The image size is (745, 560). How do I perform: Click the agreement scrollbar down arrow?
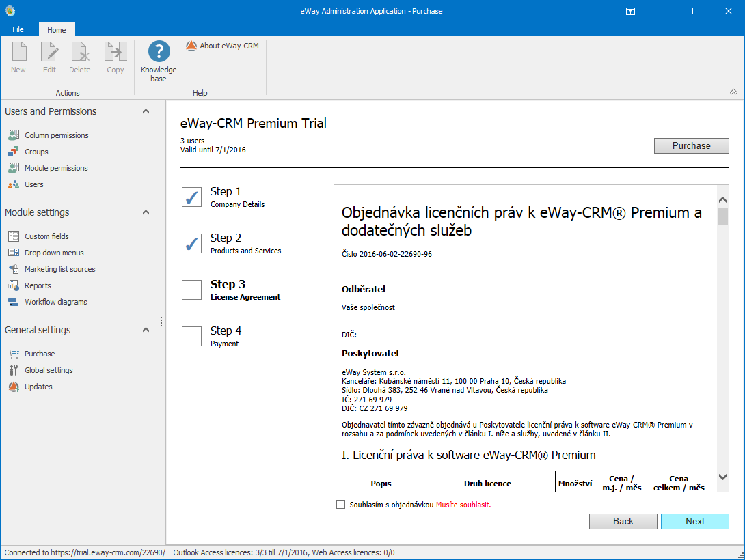pos(722,477)
